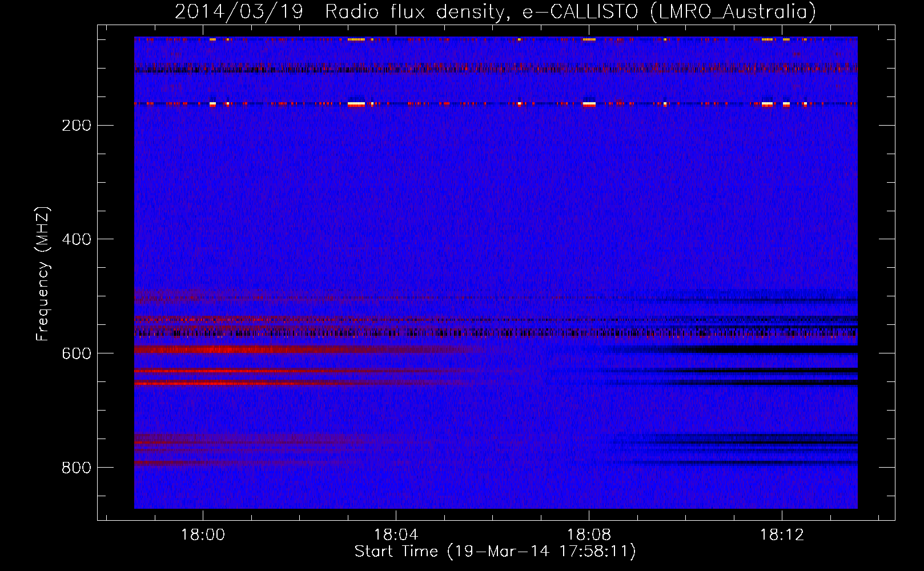Click the '600' frequency tick label

click(x=77, y=353)
